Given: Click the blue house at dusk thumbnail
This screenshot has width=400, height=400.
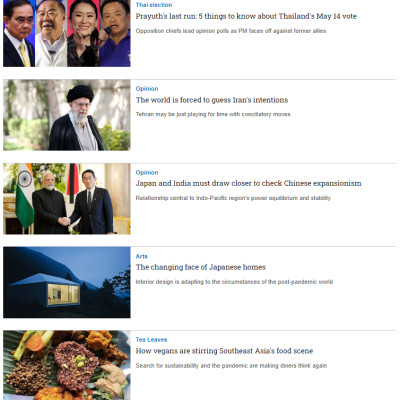Looking at the screenshot, I should [x=67, y=282].
